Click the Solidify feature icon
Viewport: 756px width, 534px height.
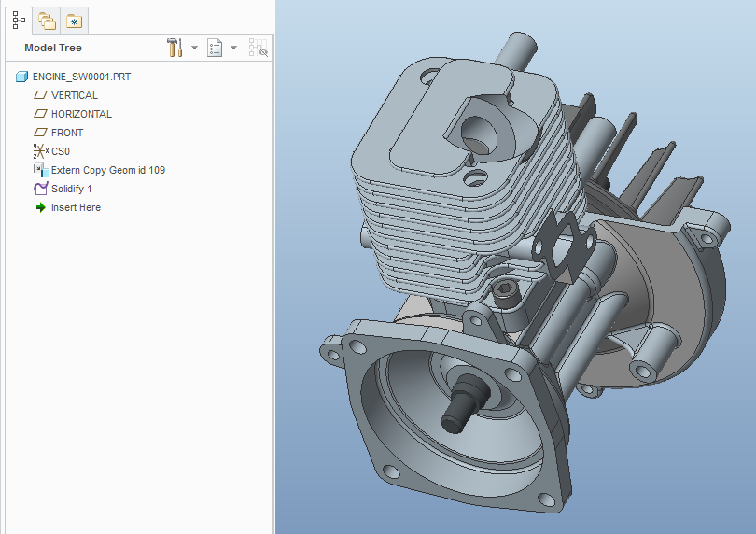pyautogui.click(x=40, y=189)
